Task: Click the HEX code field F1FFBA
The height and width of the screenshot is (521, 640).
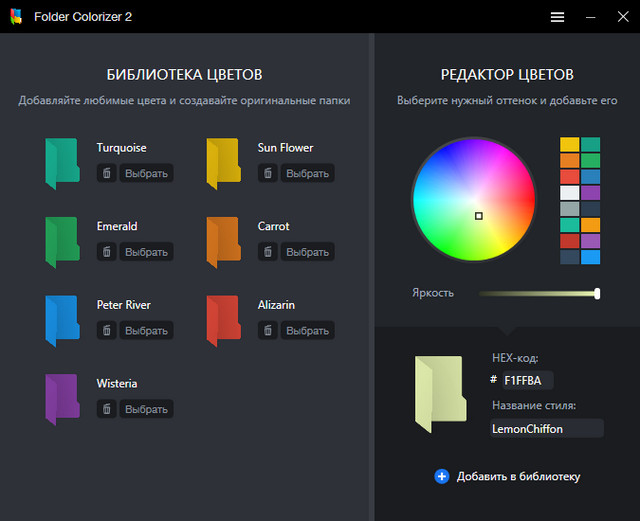Action: coord(526,380)
